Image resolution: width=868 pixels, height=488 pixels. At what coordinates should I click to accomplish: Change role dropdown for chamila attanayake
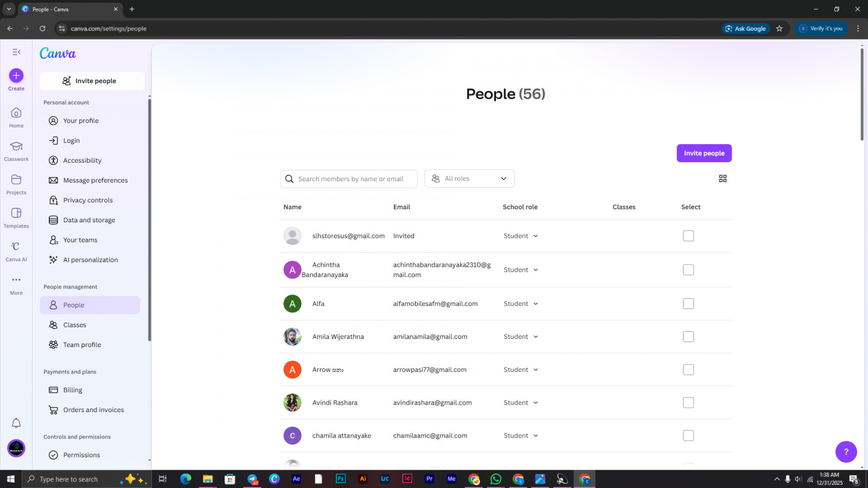coord(520,436)
